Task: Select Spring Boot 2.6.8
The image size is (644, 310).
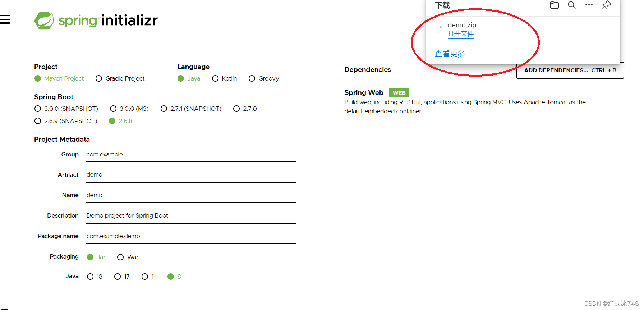Action: pos(121,121)
